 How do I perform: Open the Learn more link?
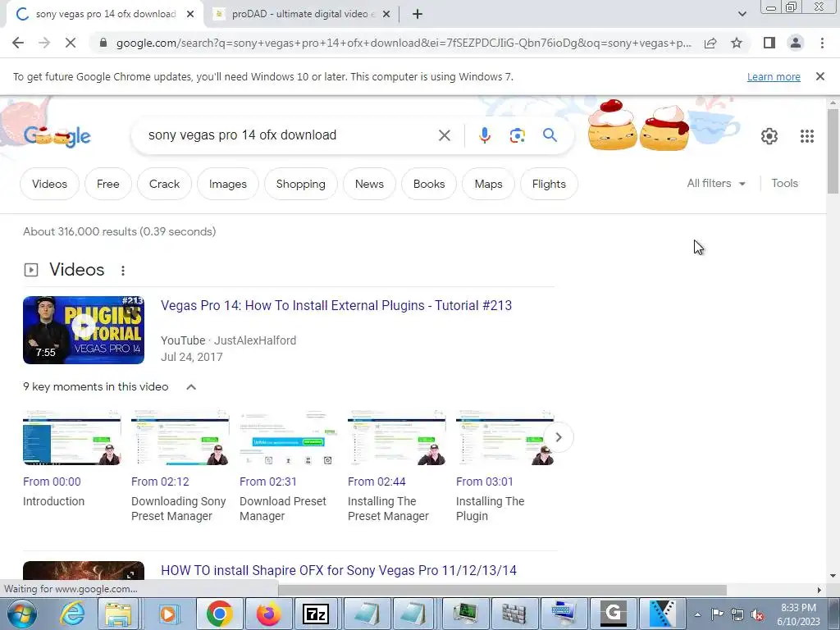click(x=774, y=76)
